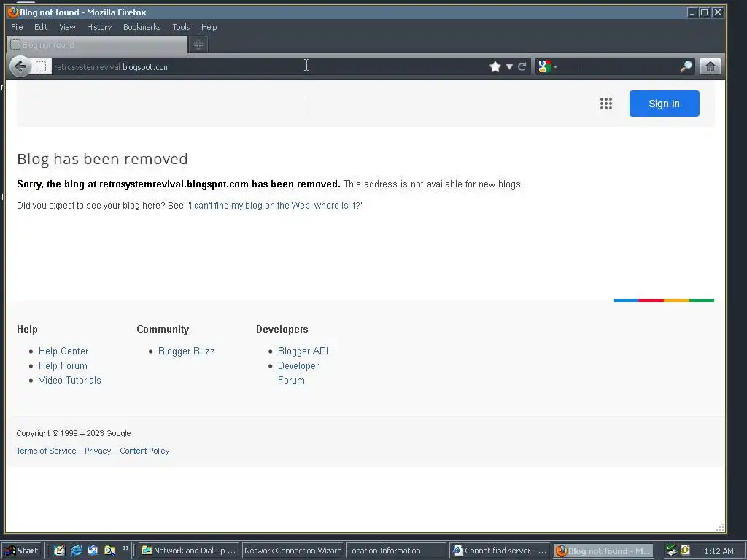Viewport: 747px width, 560px height.
Task: Select the 'Blog not found' taskbar button
Action: click(603, 551)
